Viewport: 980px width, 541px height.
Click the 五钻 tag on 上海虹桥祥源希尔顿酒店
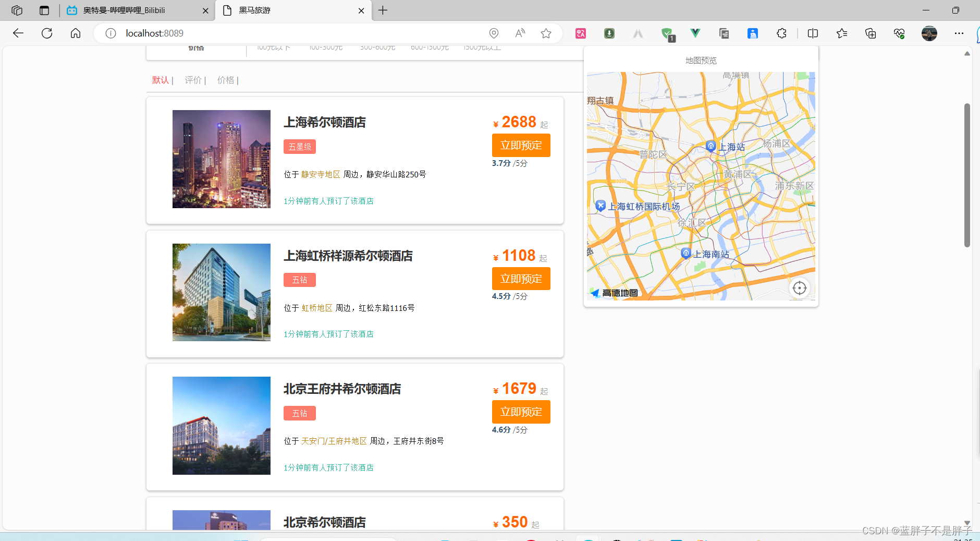point(300,280)
